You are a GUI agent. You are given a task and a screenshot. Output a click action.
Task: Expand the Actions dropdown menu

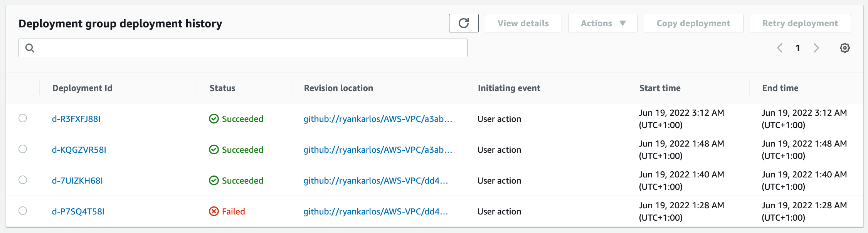pos(602,23)
